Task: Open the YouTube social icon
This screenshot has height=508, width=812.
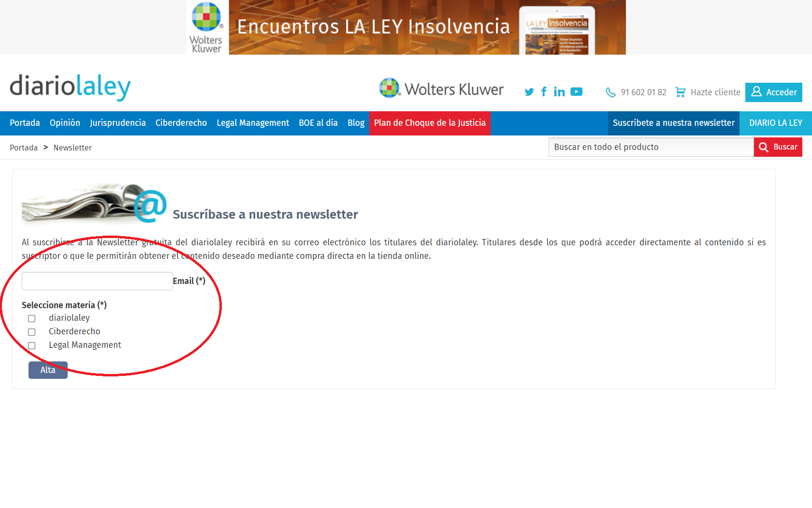Action: [x=576, y=91]
